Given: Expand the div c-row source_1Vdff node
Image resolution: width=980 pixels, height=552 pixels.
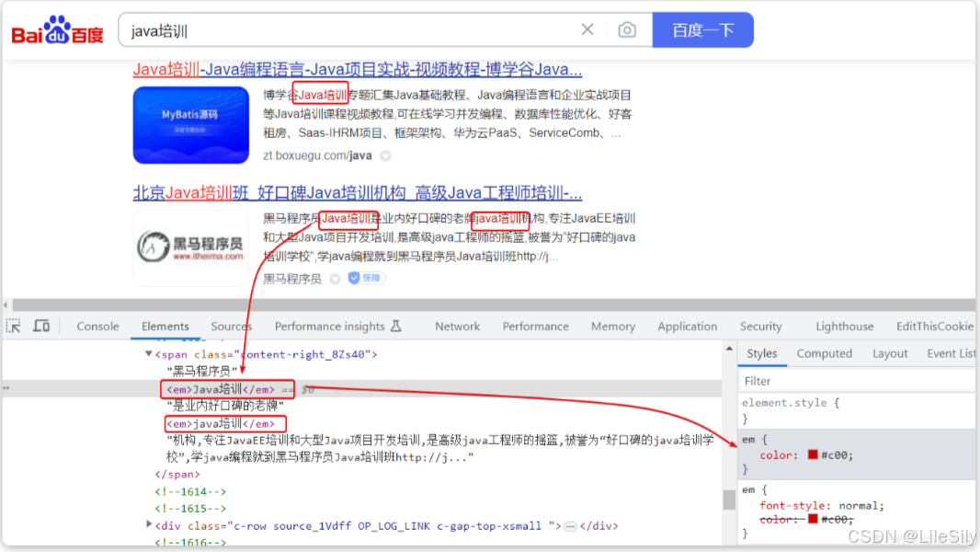Looking at the screenshot, I should click(149, 524).
